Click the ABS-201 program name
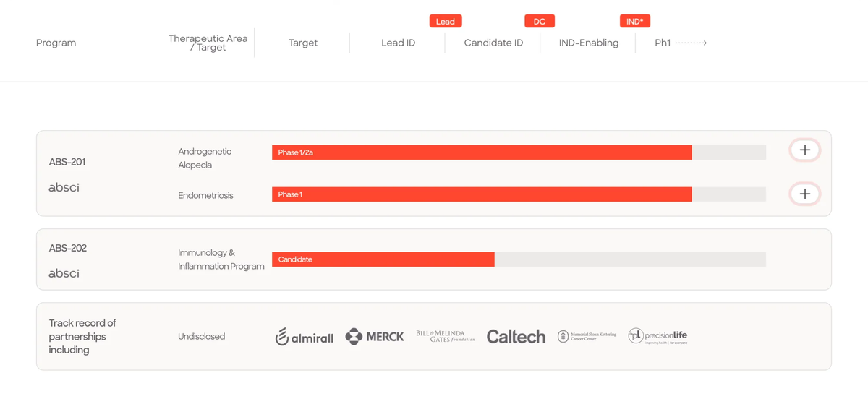 coord(67,162)
